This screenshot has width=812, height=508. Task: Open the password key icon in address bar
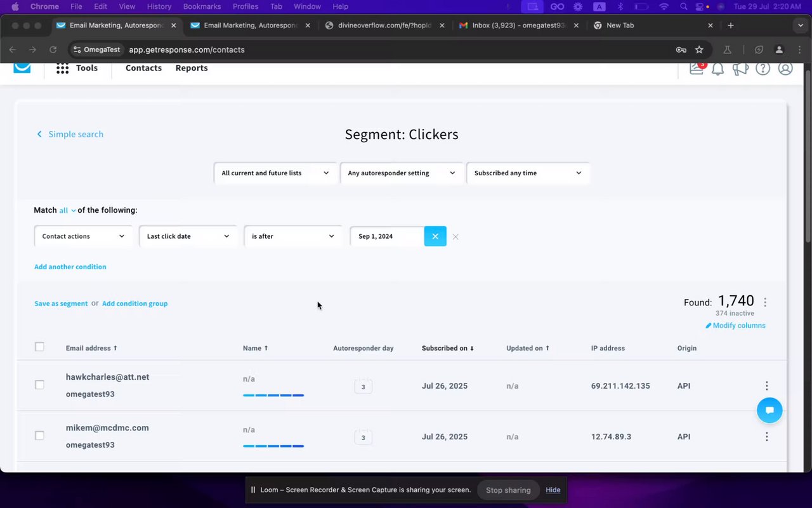click(x=681, y=50)
